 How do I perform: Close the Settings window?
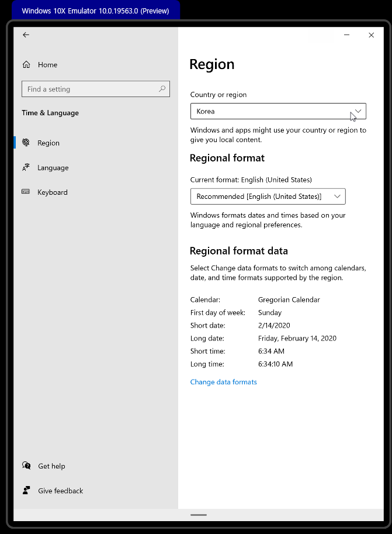[x=371, y=35]
